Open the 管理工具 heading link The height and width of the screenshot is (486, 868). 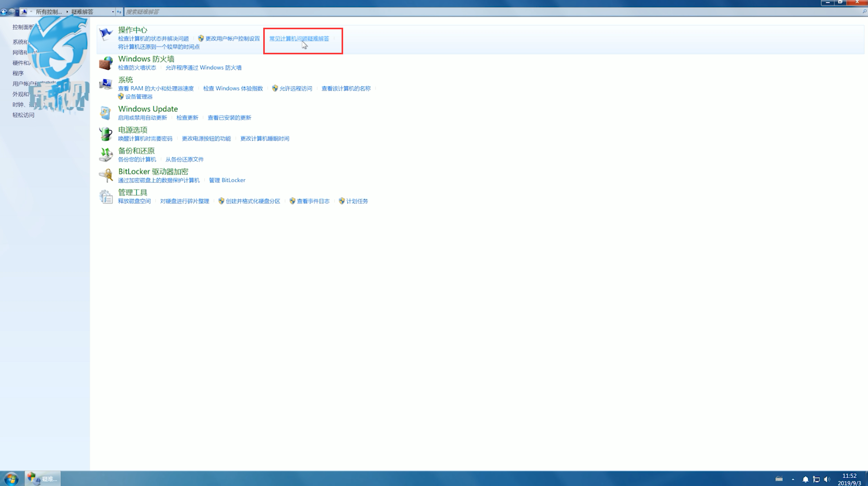coord(133,192)
